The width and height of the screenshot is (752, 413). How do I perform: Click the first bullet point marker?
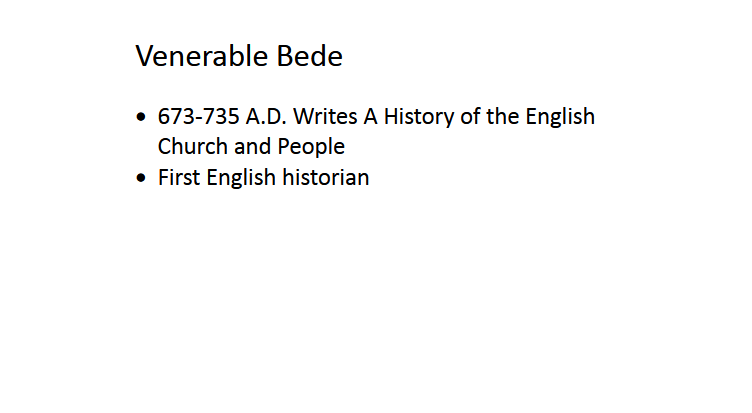pyautogui.click(x=141, y=117)
